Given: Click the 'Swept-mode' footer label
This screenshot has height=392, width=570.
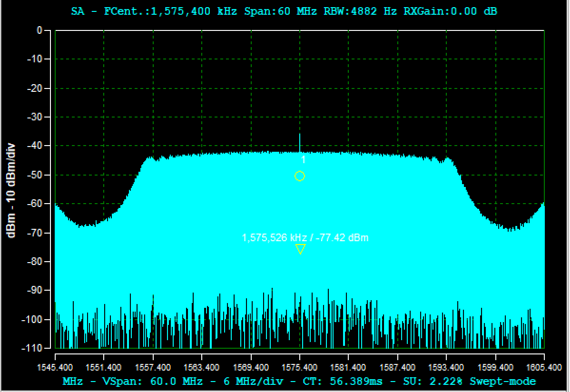Looking at the screenshot, I should (503, 382).
